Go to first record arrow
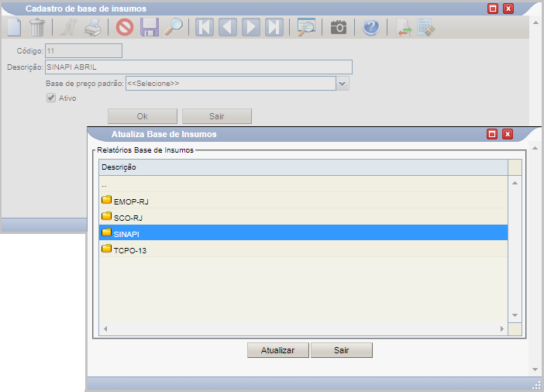 [205, 27]
